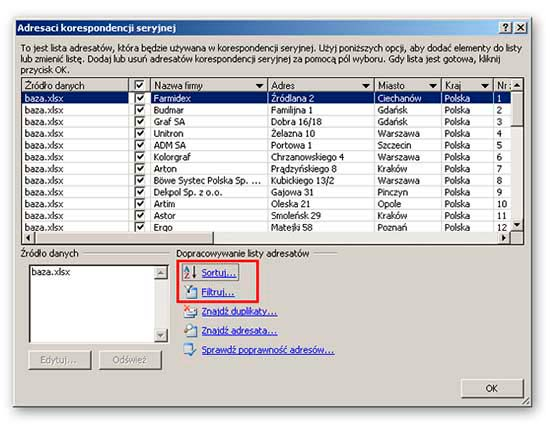Click the Sortuj A-Z sort icon
This screenshot has height=424, width=550.
click(190, 272)
